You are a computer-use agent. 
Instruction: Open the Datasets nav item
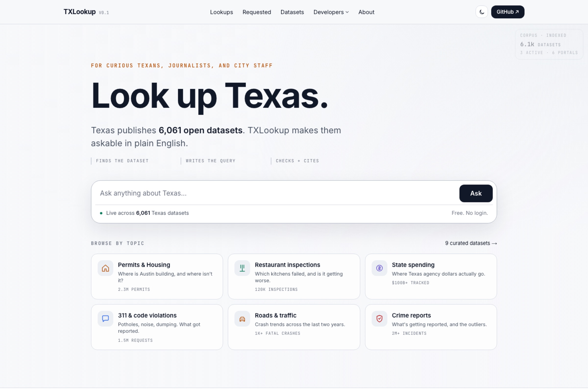[292, 12]
